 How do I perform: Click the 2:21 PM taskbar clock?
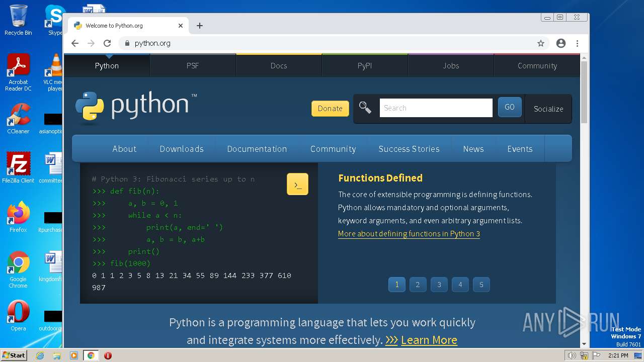coord(618,355)
